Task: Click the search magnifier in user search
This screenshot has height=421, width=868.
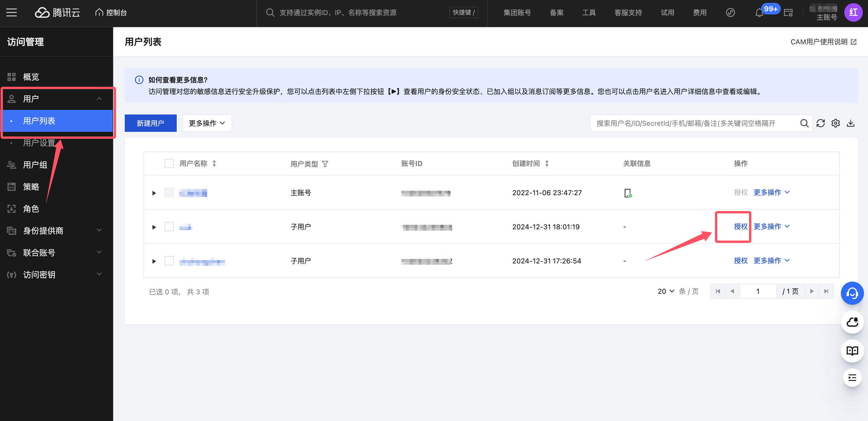Action: (x=804, y=123)
